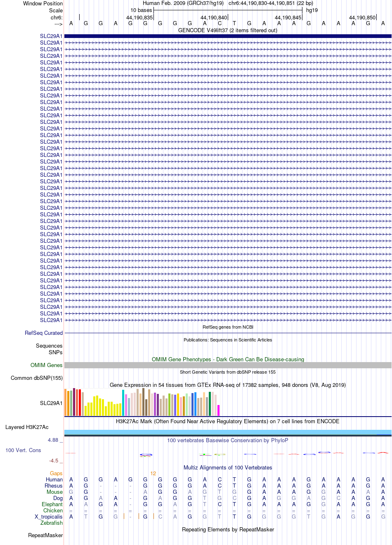
Task: Click the 10 bases scale text
Action: click(x=141, y=10)
